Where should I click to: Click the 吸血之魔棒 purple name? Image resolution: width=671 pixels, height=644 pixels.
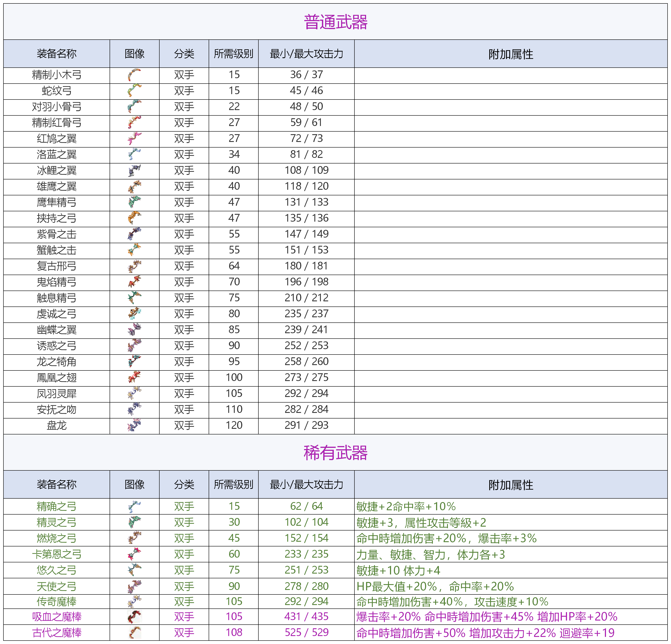point(56,617)
